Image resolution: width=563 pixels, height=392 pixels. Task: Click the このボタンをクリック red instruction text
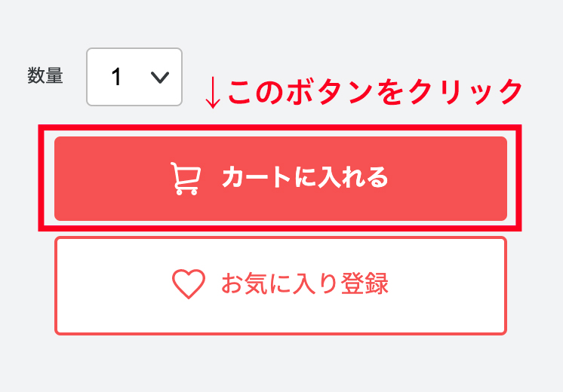tap(375, 92)
